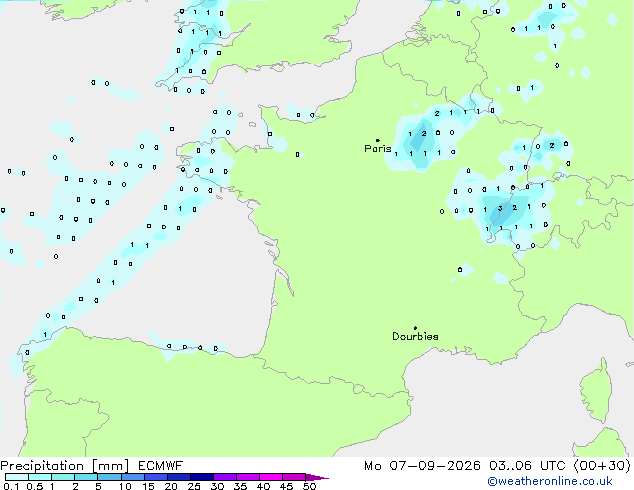634x490 pixels.
Task: Click the Paris city label
Action: [378, 148]
